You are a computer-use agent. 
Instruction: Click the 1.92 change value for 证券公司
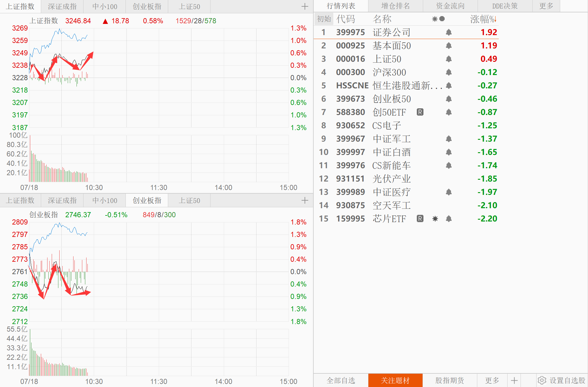pos(489,32)
